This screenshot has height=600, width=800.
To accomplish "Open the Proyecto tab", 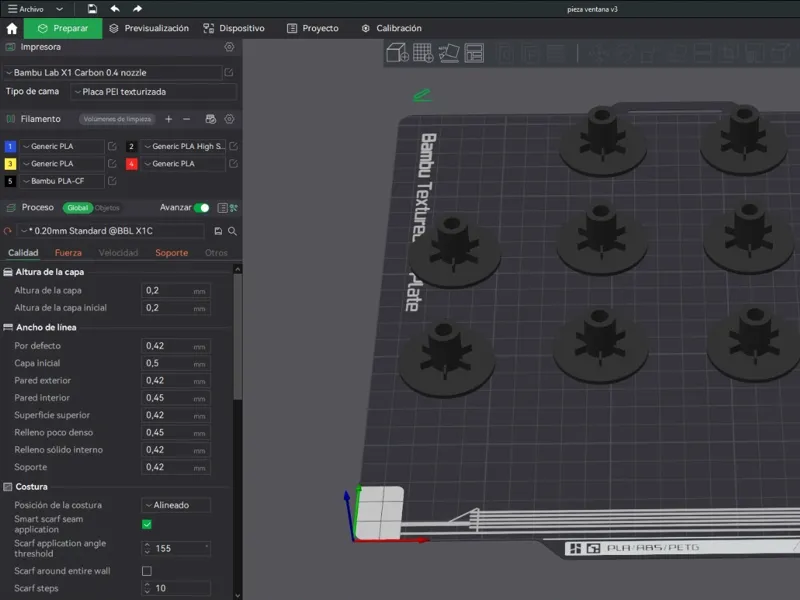I will coord(312,28).
